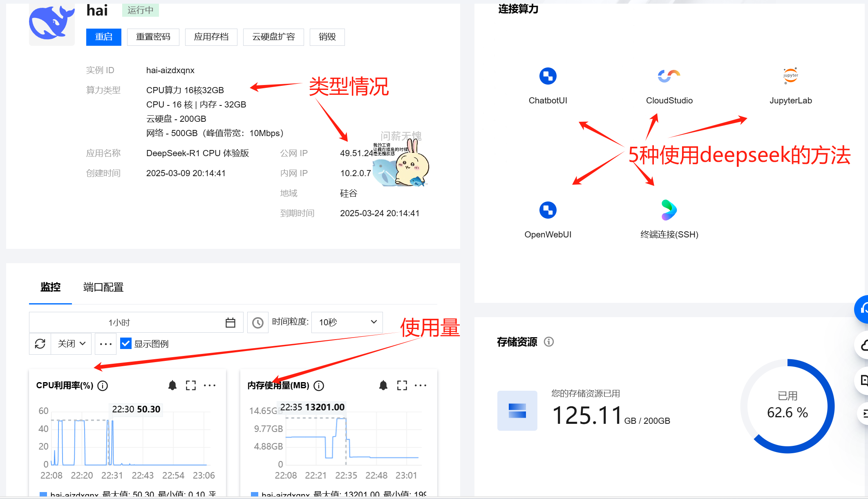Click the 应用存档 button
Viewport: 868px width, 499px height.
211,37
